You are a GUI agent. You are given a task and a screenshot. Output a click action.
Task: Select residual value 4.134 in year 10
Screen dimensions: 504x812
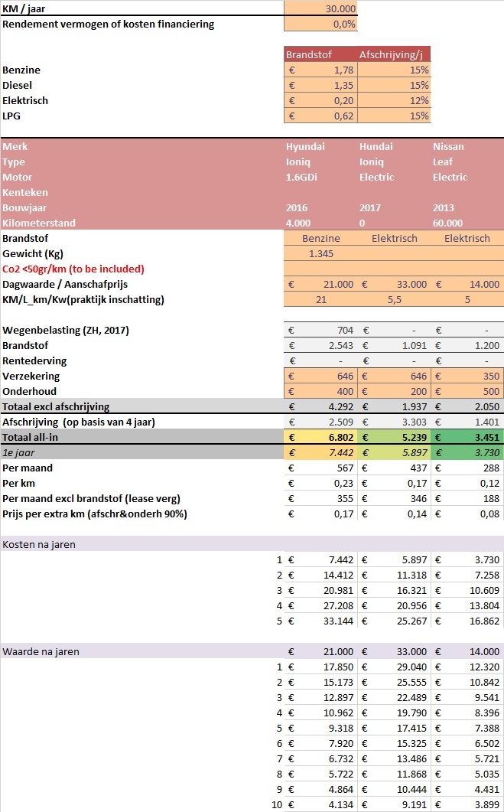(320, 805)
